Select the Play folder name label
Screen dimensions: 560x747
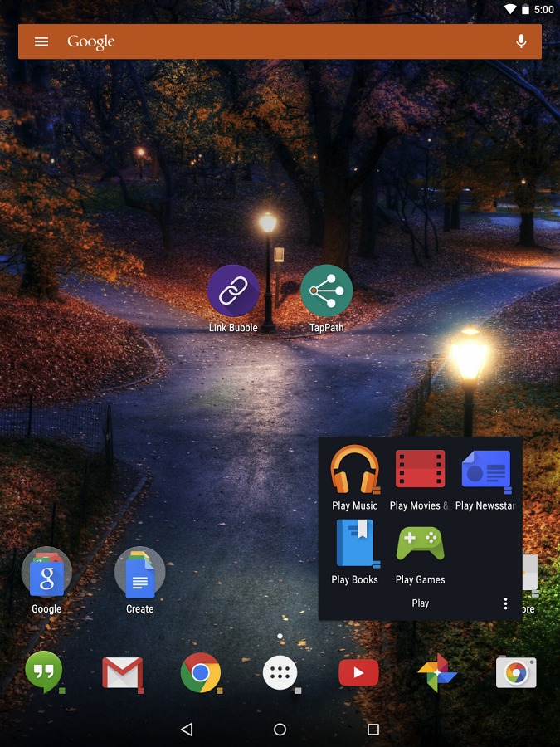pyautogui.click(x=421, y=603)
